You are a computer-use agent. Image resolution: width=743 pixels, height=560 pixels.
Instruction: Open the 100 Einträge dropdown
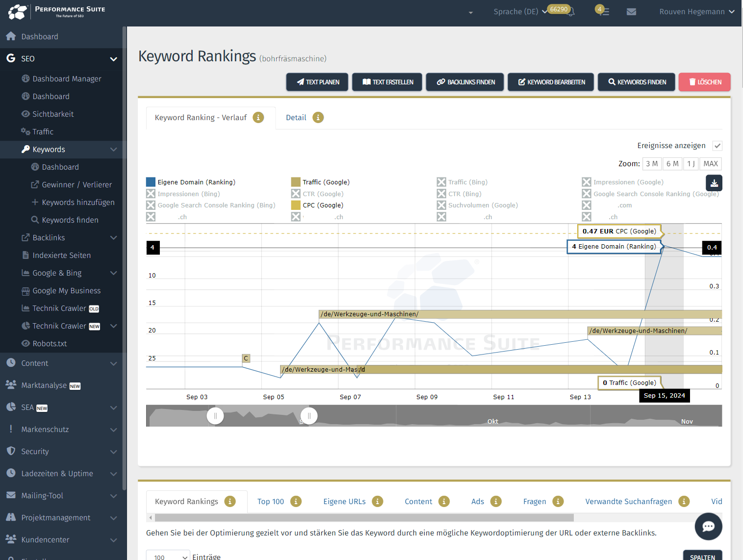pos(168,557)
